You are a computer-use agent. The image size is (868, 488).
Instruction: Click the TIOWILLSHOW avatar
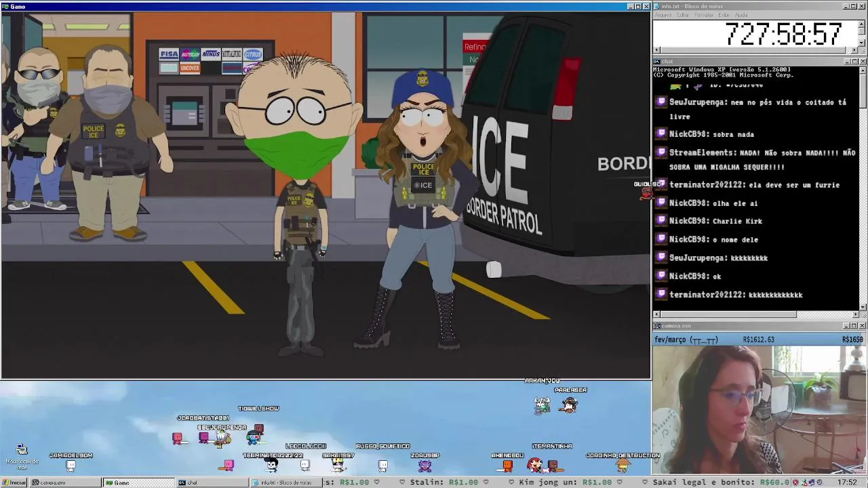[x=258, y=428]
